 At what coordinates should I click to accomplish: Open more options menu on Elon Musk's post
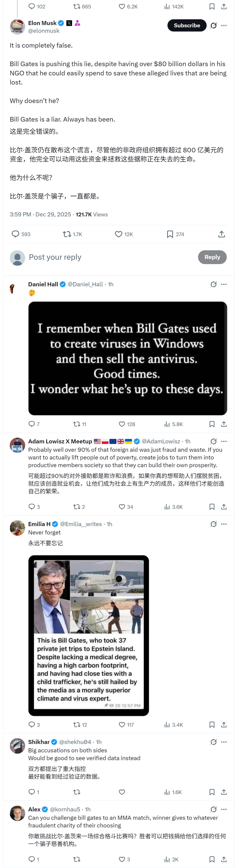[224, 26]
